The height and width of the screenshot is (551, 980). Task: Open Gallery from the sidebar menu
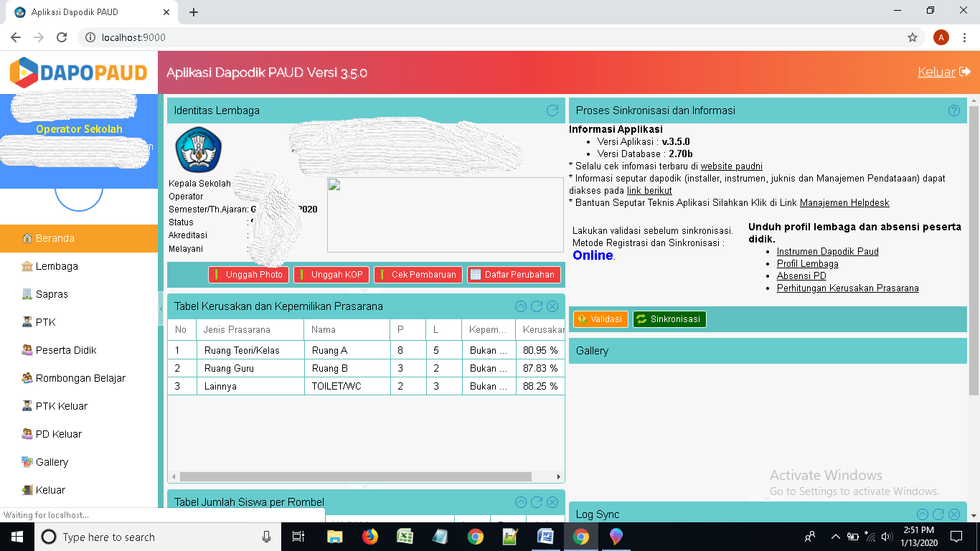pyautogui.click(x=79, y=462)
